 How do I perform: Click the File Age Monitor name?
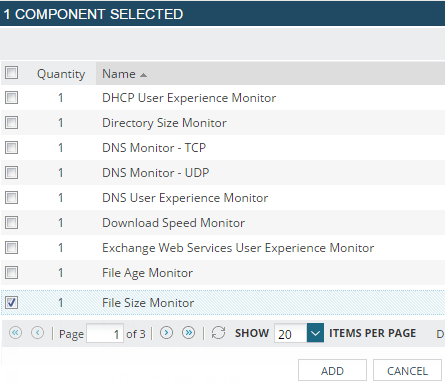(x=147, y=273)
